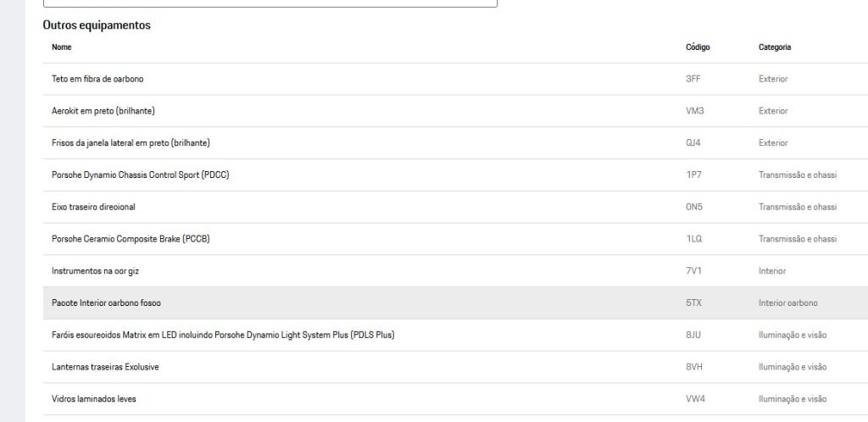Click the code 3FF
The height and width of the screenshot is (422, 868).
(x=693, y=79)
